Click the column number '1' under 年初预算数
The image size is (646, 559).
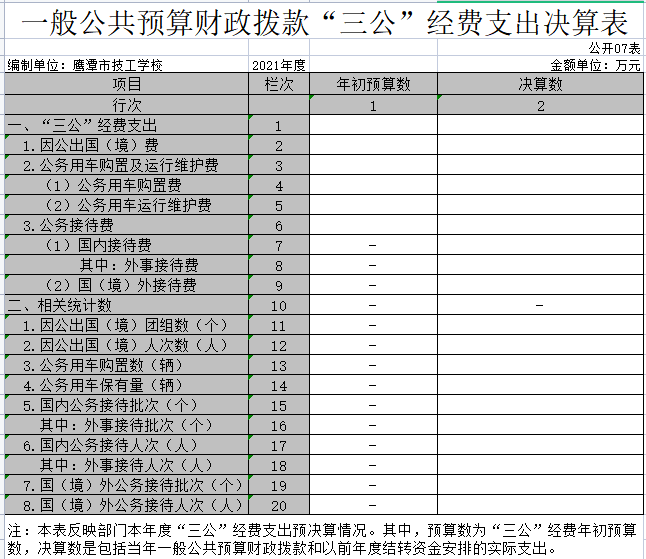coord(373,105)
